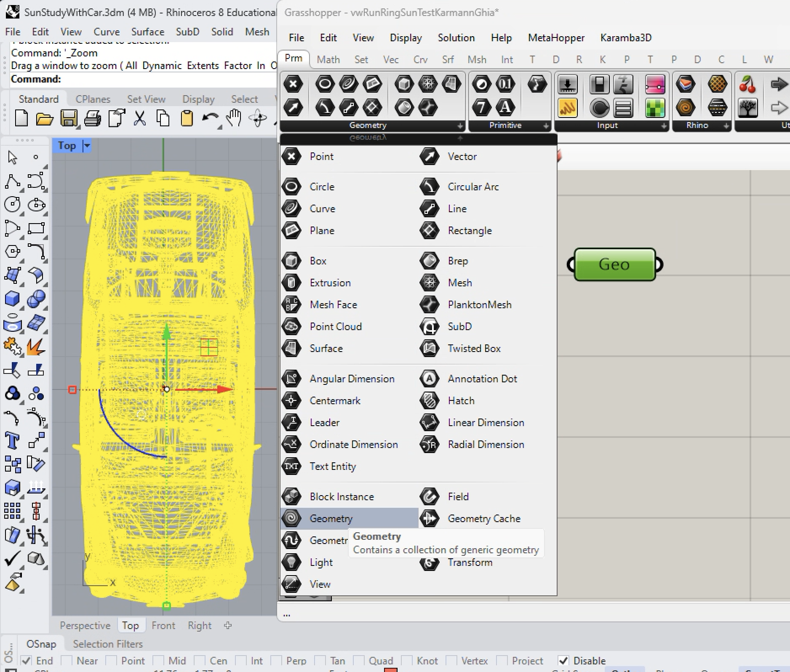Viewport: 790px width, 672px height.
Task: Expand the Input panel dropdown
Action: (664, 125)
